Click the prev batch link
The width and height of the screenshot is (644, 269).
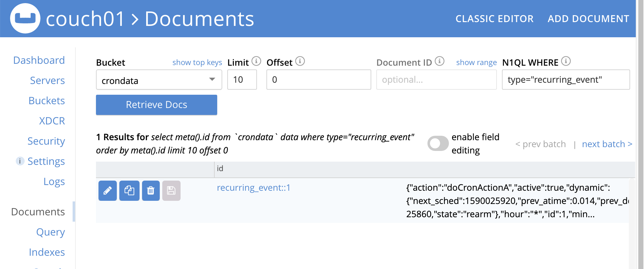(540, 144)
